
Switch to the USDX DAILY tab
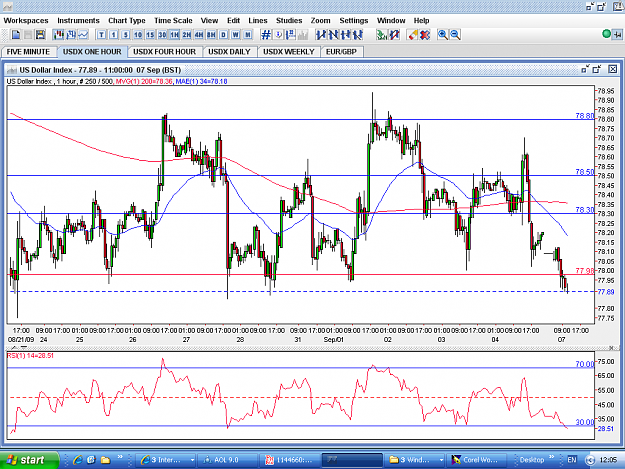pos(229,52)
